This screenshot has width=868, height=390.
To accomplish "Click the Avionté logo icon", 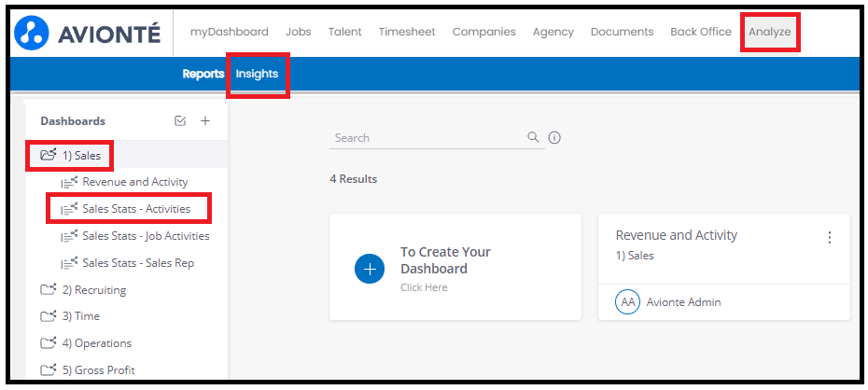I will pos(32,34).
